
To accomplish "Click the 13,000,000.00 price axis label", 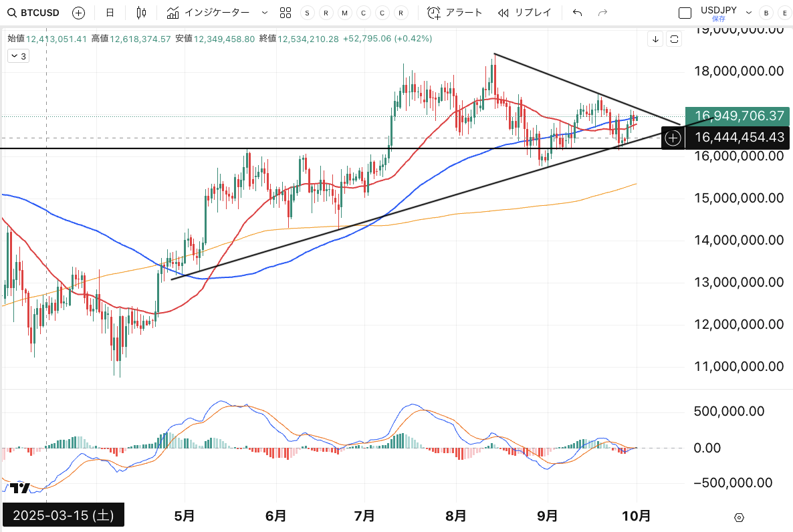I will coord(739,282).
